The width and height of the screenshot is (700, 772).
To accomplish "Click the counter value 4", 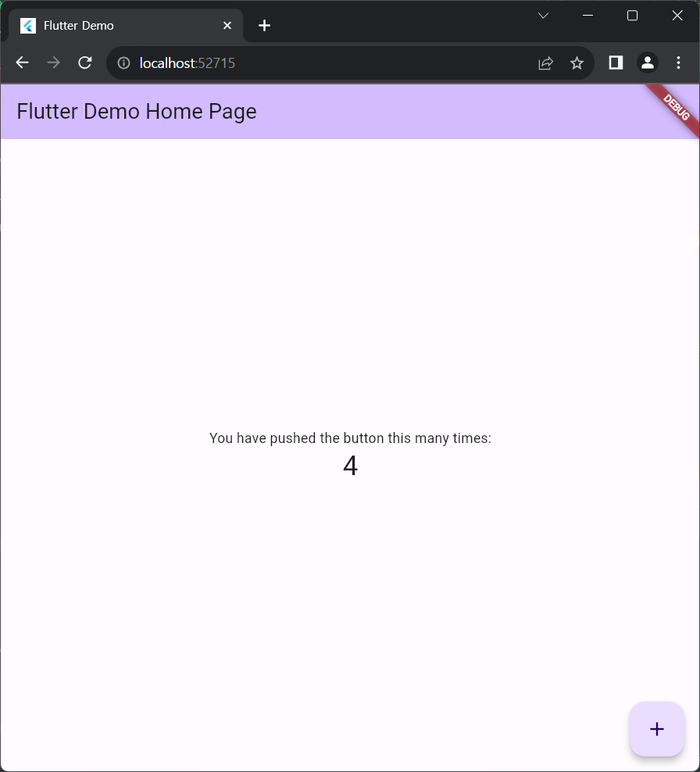I will (x=350, y=466).
